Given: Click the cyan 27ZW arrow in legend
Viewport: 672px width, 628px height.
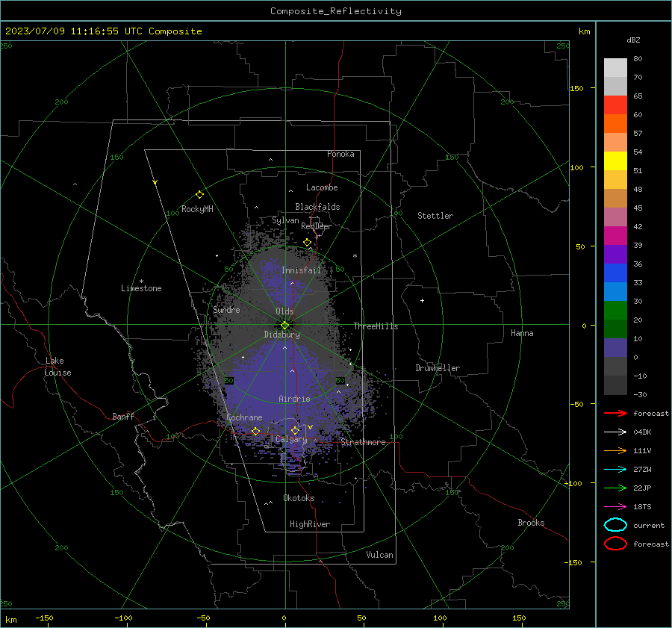Looking at the screenshot, I should [615, 470].
